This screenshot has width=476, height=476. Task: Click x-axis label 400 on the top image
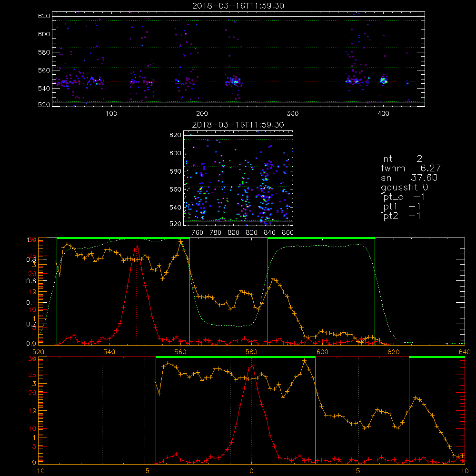(383, 114)
